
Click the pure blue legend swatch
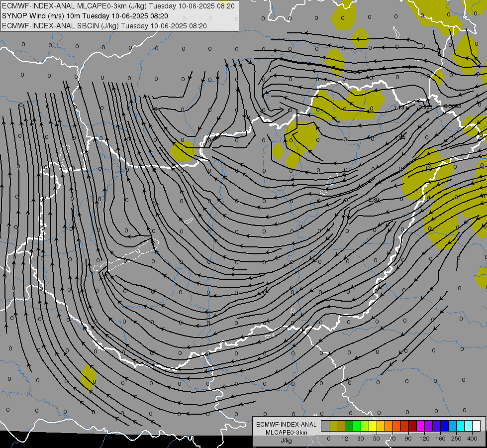(445, 426)
